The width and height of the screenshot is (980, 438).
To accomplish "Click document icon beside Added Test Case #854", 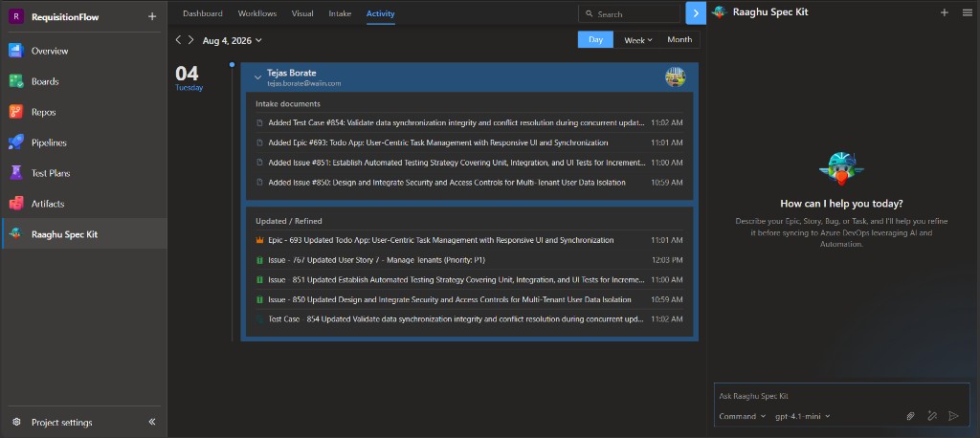I will click(260, 122).
